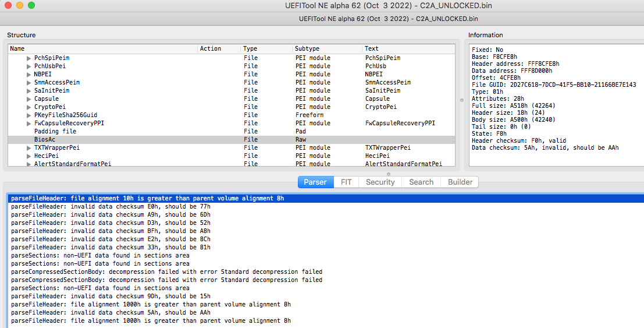Click the splitter handle between Structure and Information
Image resolution: width=644 pixels, height=328 pixels.
click(462, 100)
